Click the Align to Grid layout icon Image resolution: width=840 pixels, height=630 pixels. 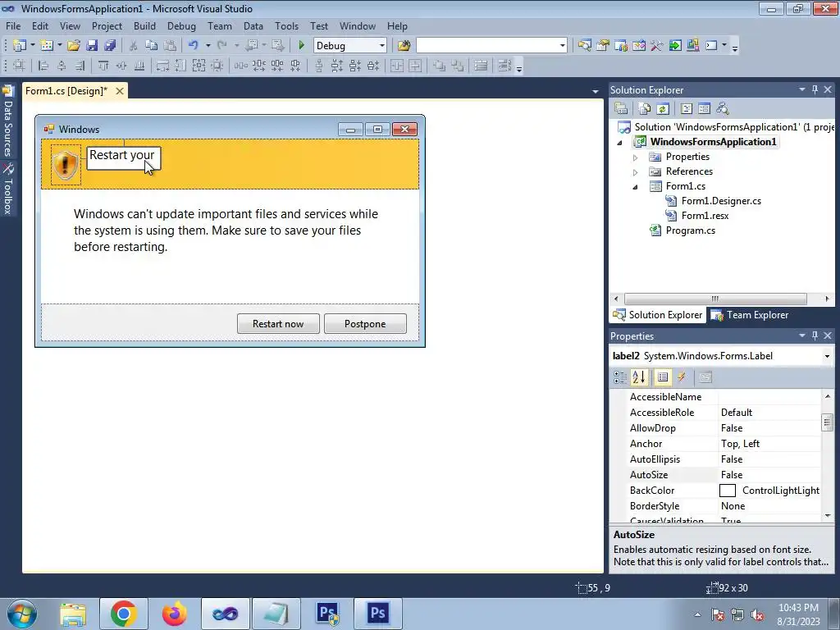[x=19, y=66]
